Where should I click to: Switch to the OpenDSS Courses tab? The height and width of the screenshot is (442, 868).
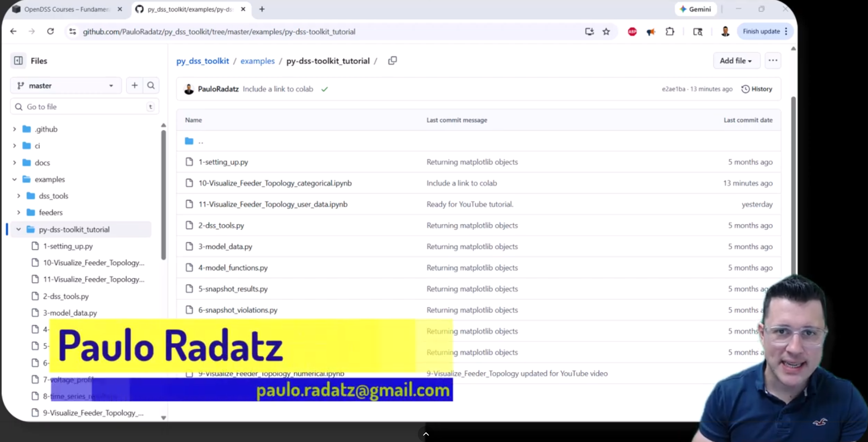[66, 9]
